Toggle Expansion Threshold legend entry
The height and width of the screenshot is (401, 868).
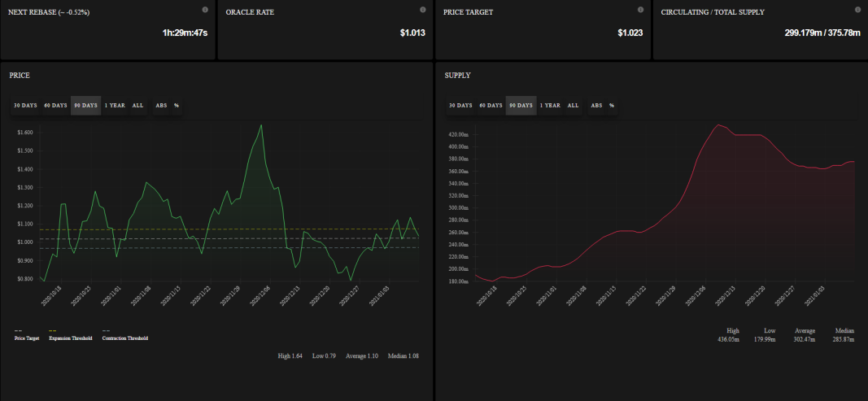(70, 334)
